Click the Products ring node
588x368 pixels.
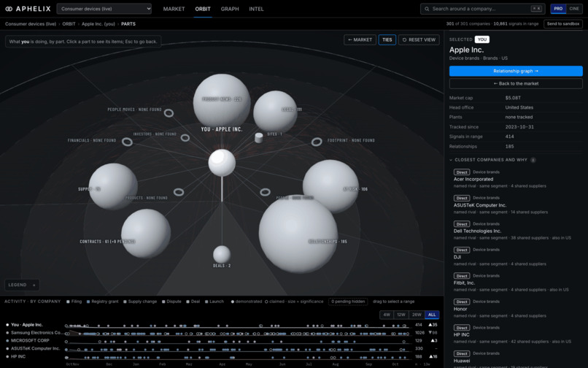[x=179, y=192]
